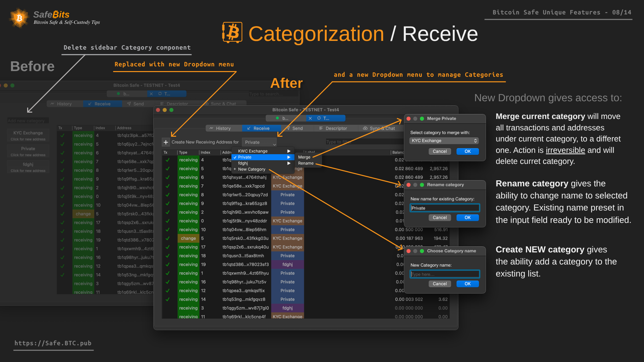Select address tb1qgy5zm...wv87j7gl0 in After window
This screenshot has width=644, height=362.
[246, 308]
